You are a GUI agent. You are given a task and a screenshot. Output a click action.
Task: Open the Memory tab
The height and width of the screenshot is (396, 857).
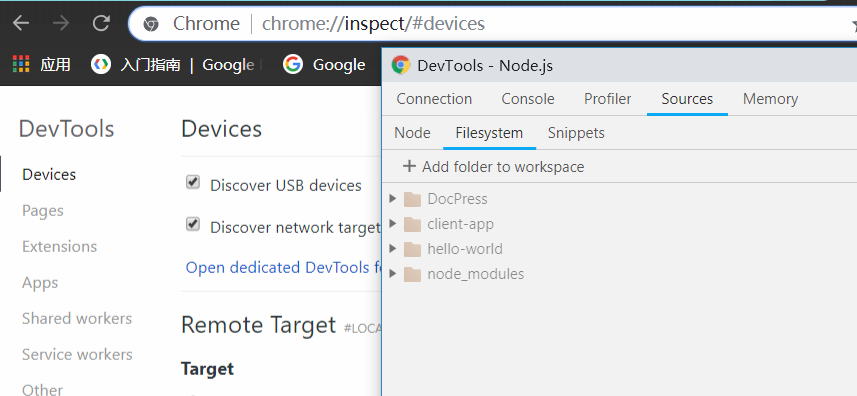click(x=770, y=99)
